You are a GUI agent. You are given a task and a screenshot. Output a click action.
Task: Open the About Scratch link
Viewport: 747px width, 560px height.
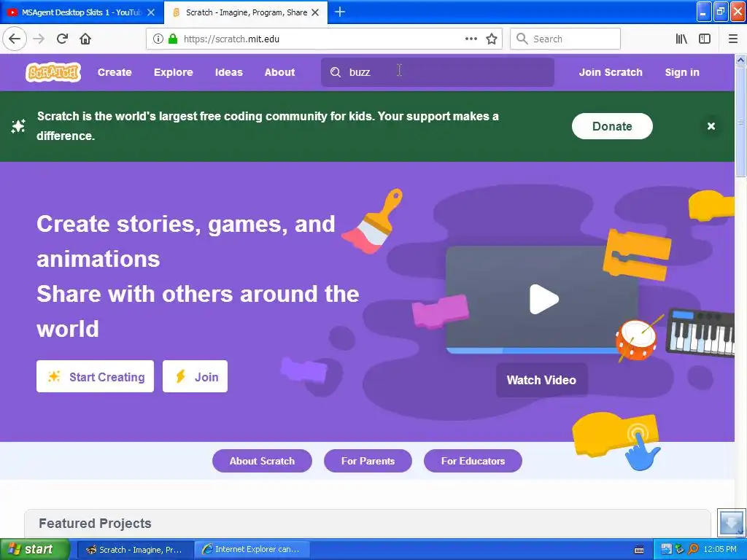click(262, 461)
